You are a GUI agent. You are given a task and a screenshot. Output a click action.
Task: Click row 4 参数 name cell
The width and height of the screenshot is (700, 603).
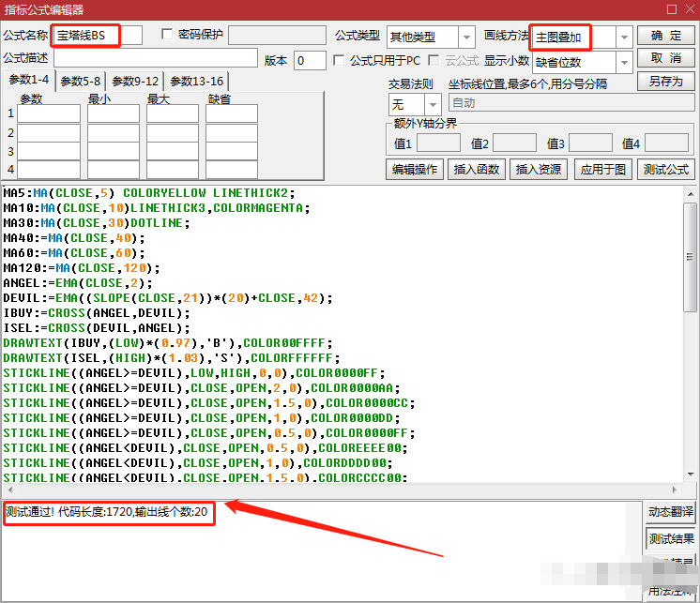49,170
